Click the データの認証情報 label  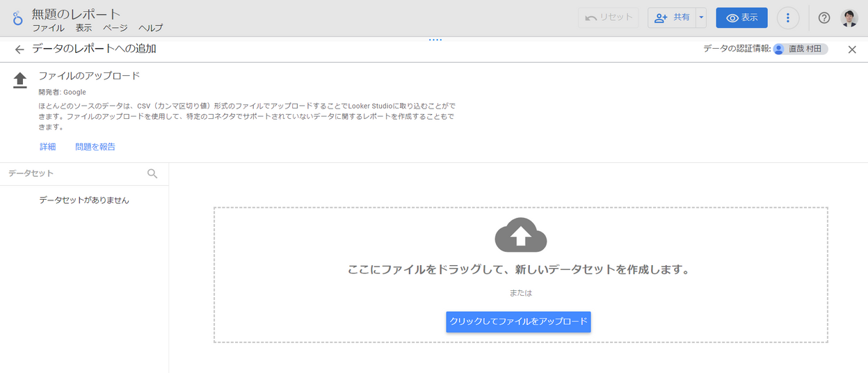pyautogui.click(x=737, y=49)
